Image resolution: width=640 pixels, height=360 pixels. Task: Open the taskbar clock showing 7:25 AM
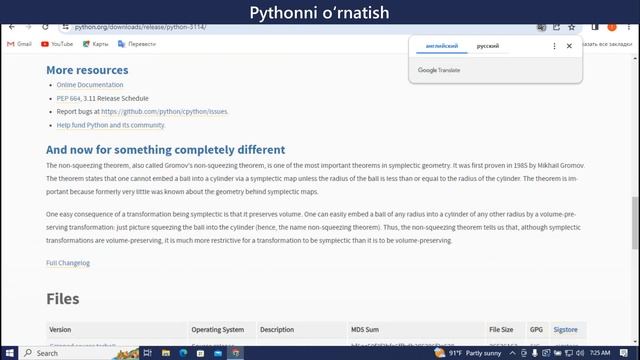tap(600, 353)
